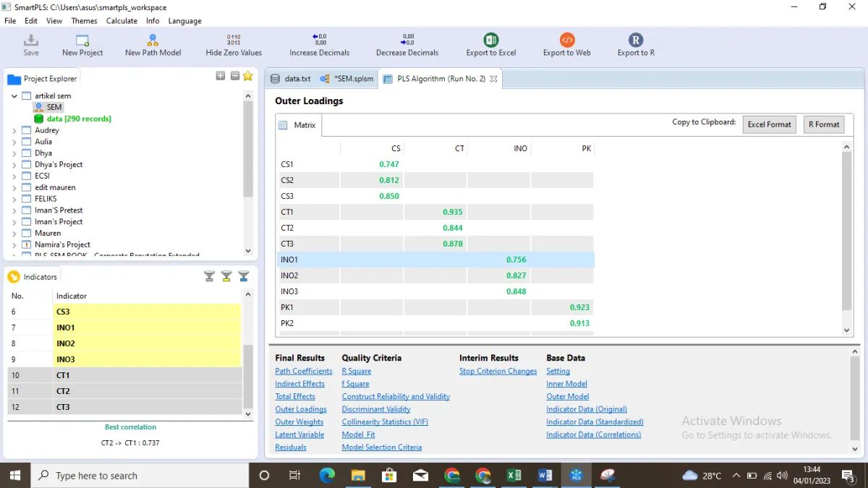Copy to clipboard in Excel Format
This screenshot has height=488, width=868.
tap(769, 124)
